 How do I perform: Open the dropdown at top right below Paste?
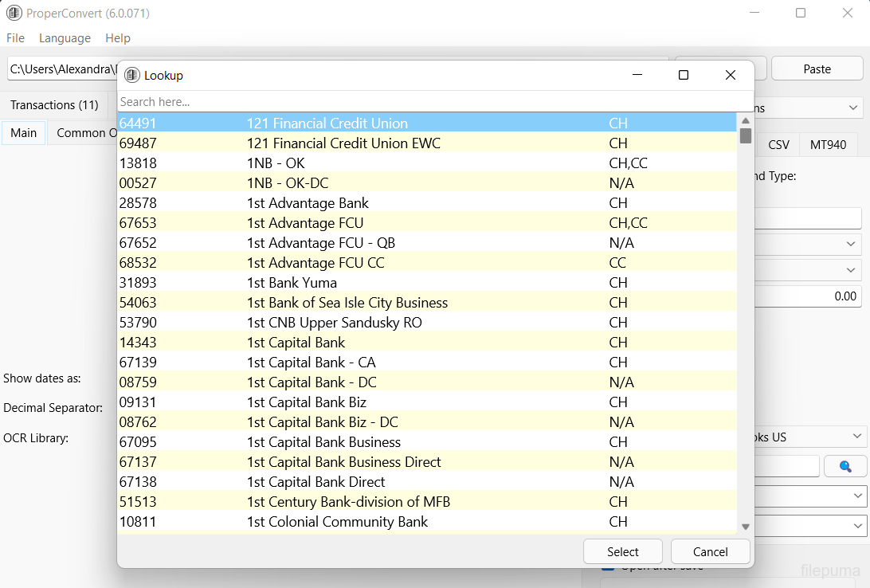[853, 108]
